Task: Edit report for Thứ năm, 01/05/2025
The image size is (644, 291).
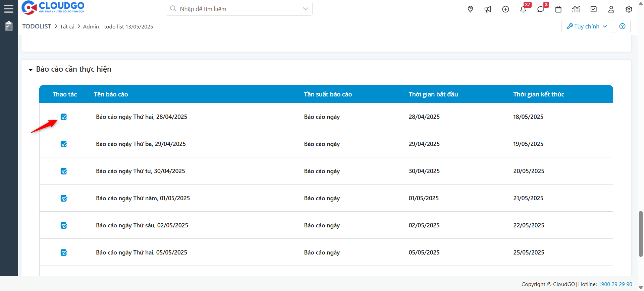Action: pyautogui.click(x=64, y=198)
